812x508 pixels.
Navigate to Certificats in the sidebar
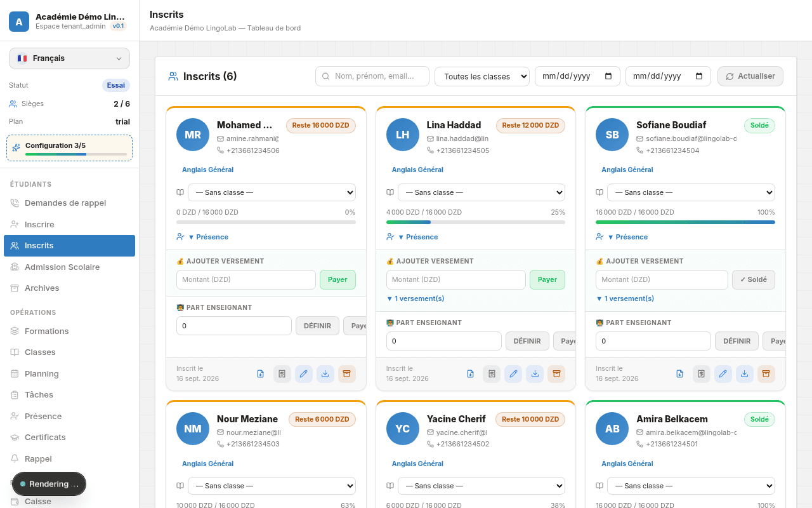(70, 438)
